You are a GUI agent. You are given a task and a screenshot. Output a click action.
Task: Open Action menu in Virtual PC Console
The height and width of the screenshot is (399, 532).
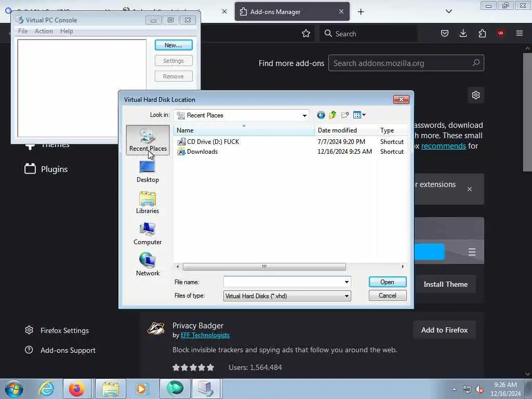click(44, 31)
